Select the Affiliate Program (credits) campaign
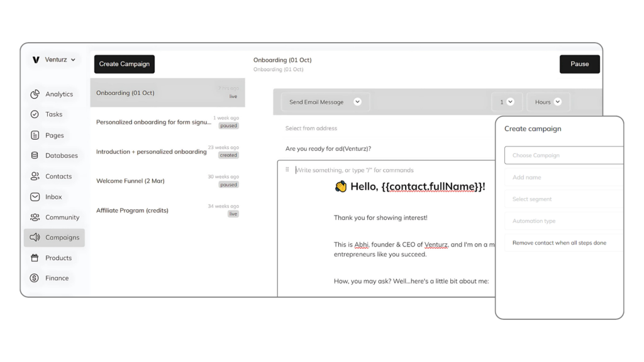Image resolution: width=644 pixels, height=362 pixels. coord(167,210)
